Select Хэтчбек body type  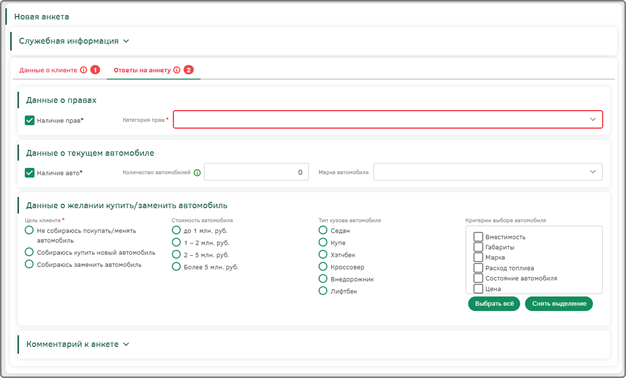323,254
